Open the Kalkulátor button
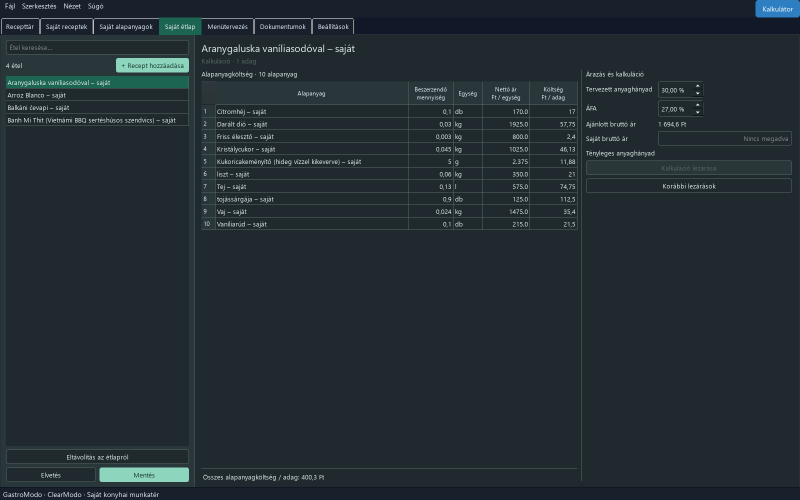 click(x=777, y=9)
